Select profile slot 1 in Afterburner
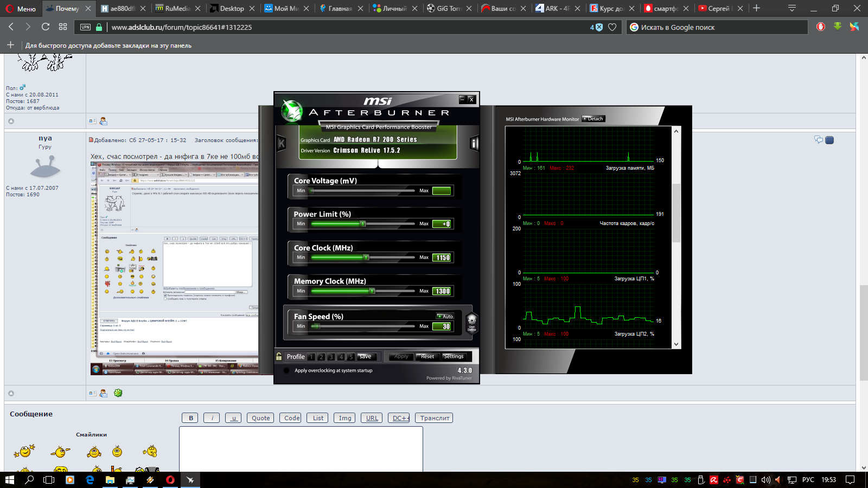868x488 pixels. click(x=311, y=357)
